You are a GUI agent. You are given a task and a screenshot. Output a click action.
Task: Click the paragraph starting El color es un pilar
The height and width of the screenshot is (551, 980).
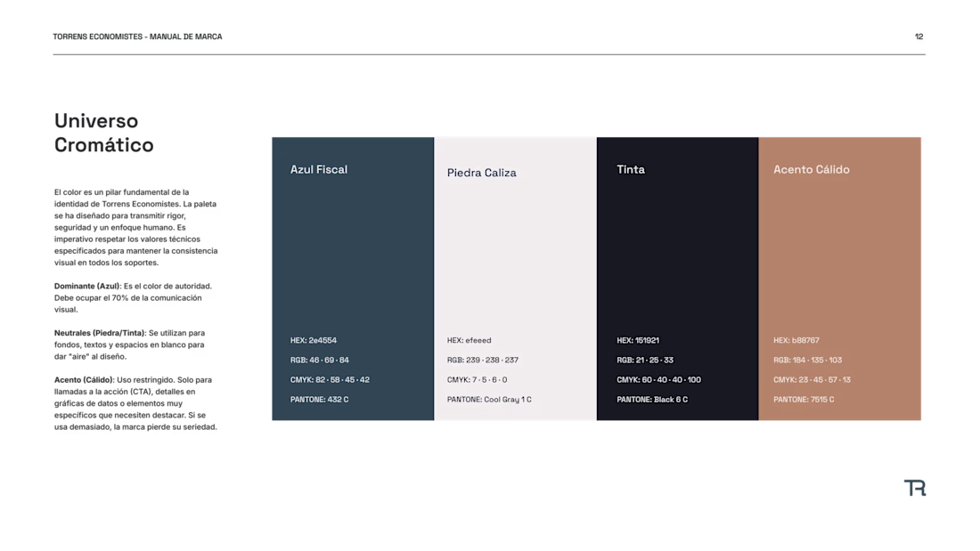(x=135, y=227)
